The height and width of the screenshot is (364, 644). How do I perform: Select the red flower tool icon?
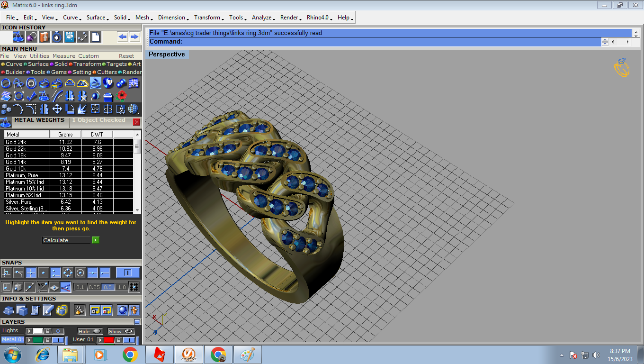(121, 96)
